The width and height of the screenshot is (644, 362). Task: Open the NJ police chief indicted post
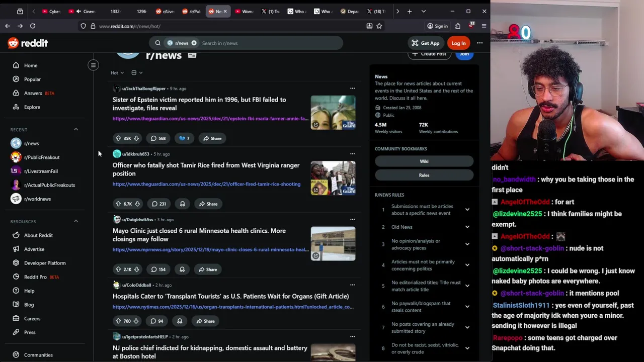point(210,352)
